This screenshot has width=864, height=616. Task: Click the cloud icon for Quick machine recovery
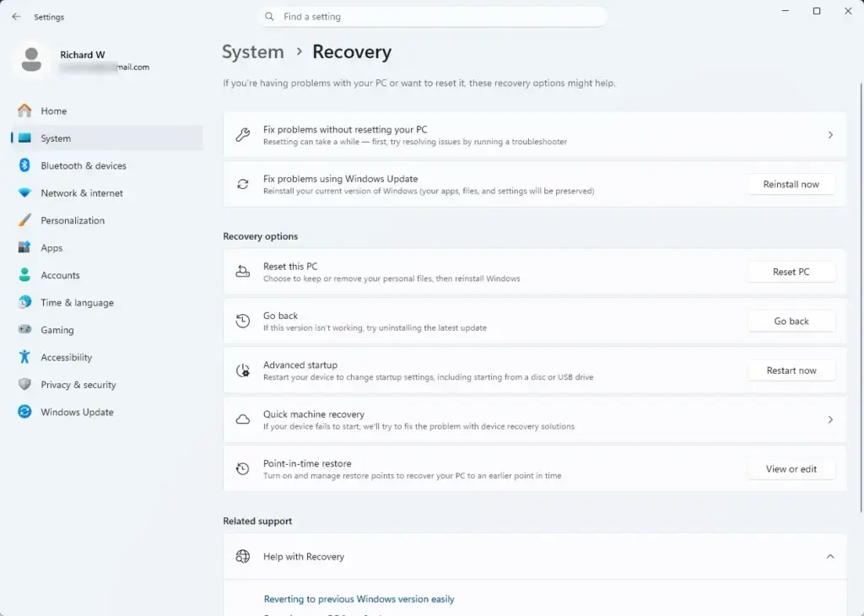click(243, 419)
